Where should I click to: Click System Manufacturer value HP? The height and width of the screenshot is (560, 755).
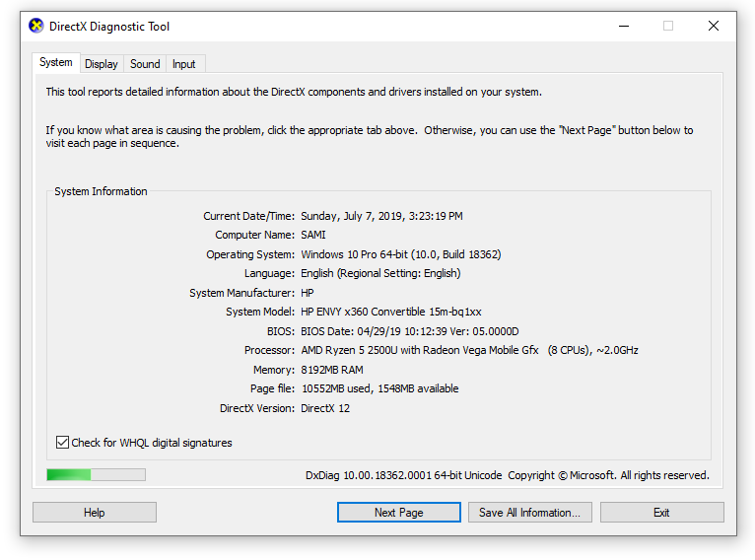[x=308, y=293]
